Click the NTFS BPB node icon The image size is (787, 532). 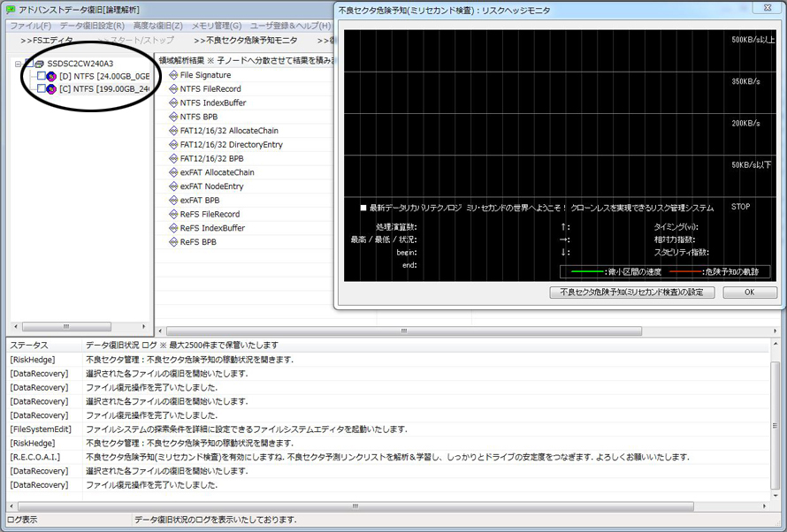coord(173,117)
